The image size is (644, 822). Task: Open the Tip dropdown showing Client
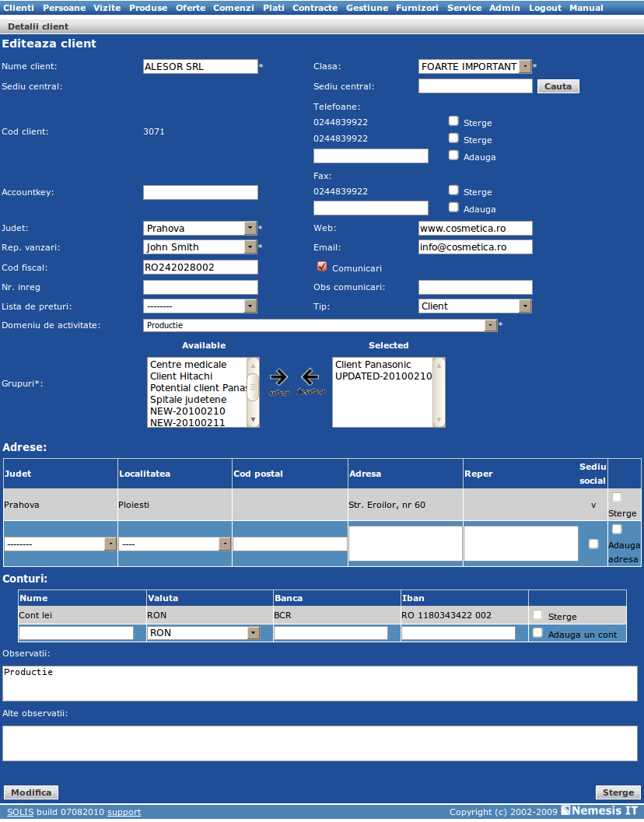pyautogui.click(x=475, y=306)
